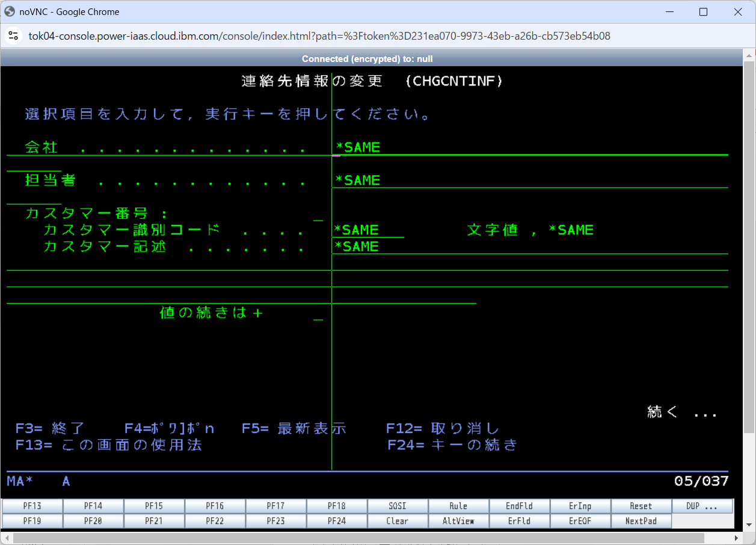
Task: Click the vertical scrollbar up arrow
Action: (749, 55)
